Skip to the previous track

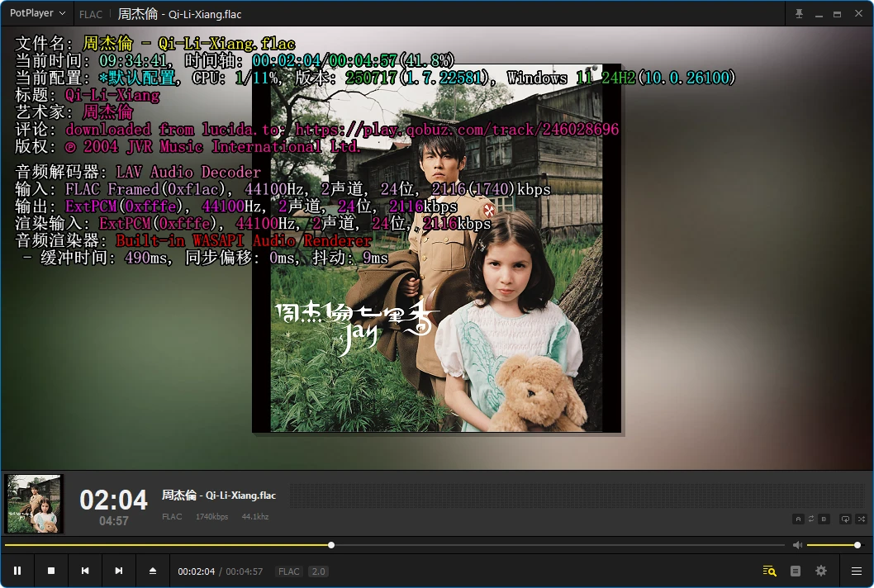coord(85,571)
